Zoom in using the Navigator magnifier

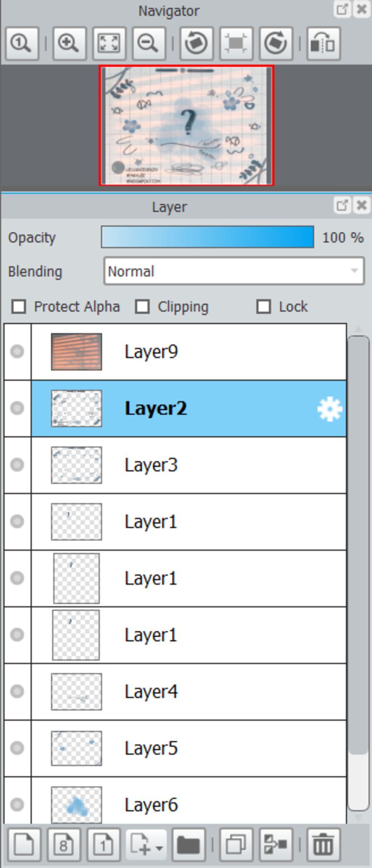69,44
